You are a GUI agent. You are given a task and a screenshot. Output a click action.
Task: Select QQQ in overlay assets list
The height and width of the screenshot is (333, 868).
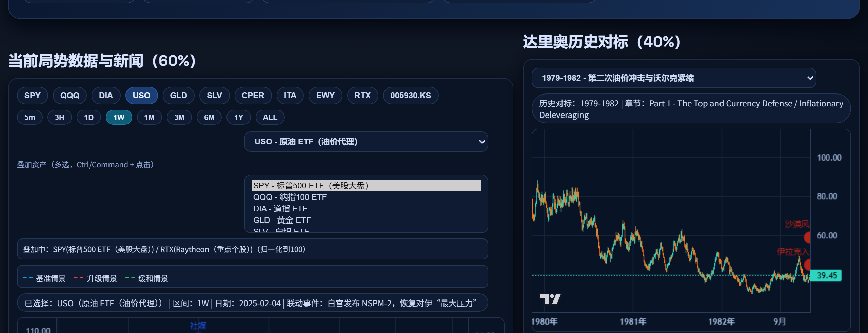click(290, 197)
